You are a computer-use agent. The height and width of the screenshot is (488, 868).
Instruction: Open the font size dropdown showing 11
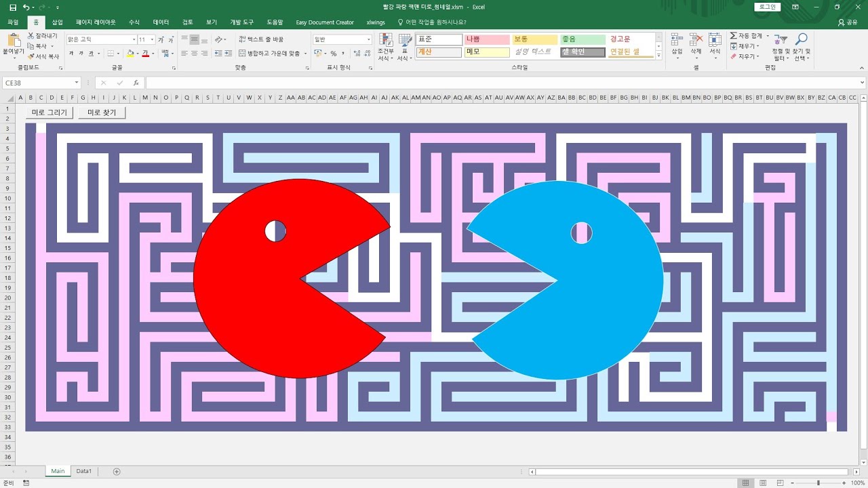click(153, 40)
